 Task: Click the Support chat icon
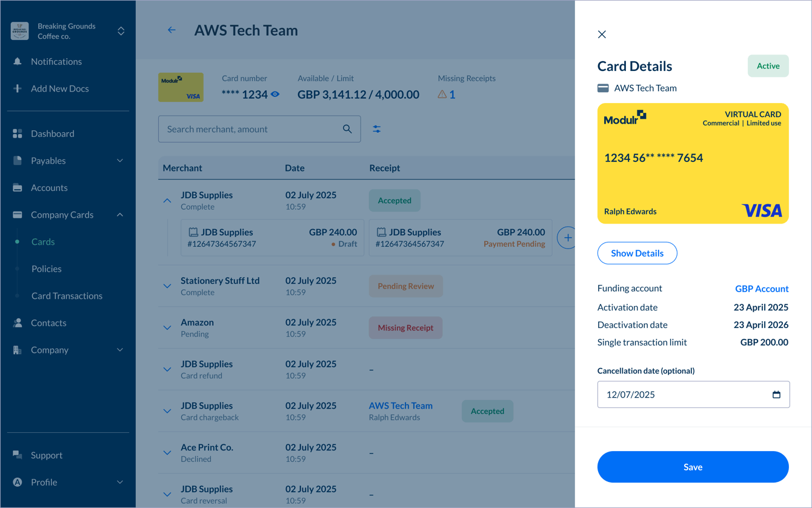click(18, 455)
